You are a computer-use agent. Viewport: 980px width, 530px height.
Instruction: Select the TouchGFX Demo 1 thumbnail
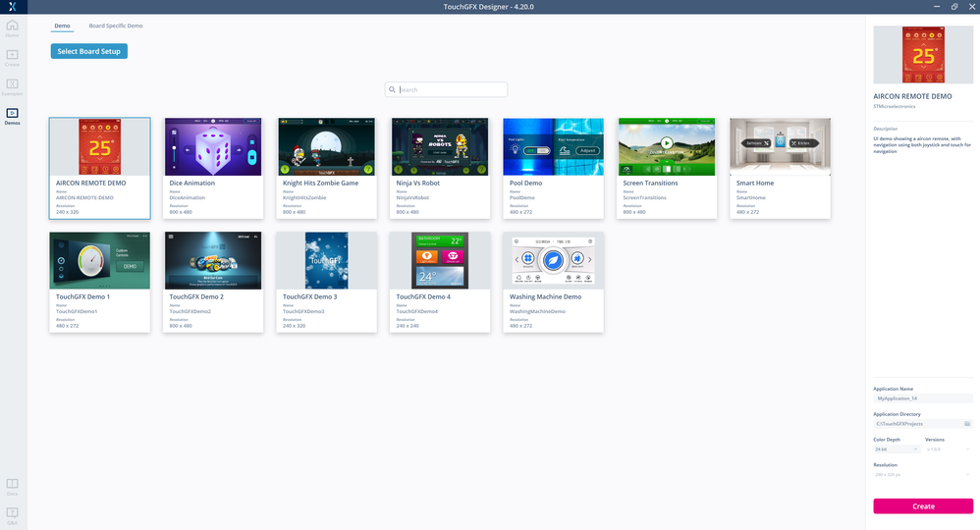click(100, 260)
